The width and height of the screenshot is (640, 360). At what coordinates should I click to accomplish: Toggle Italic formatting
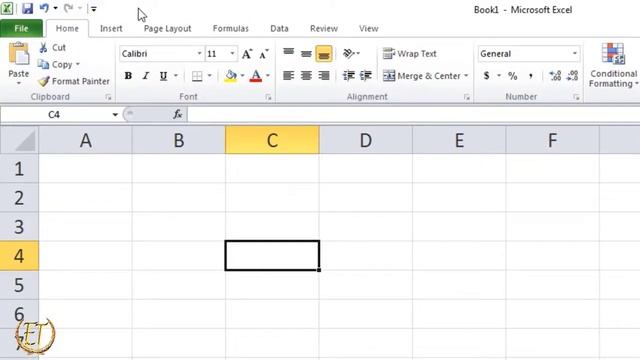pyautogui.click(x=146, y=76)
